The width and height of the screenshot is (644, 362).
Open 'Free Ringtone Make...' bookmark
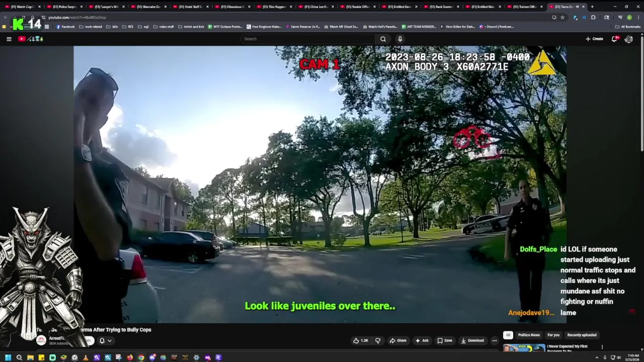pyautogui.click(x=264, y=27)
